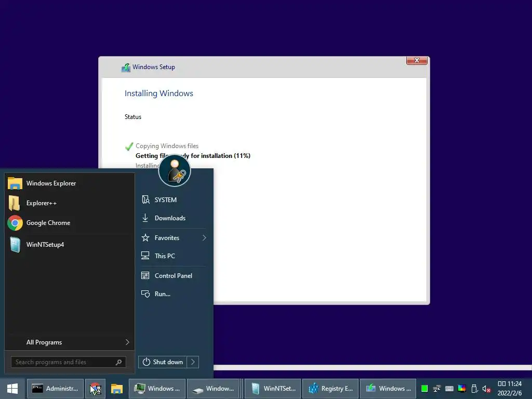Click the user account avatar picture

pyautogui.click(x=175, y=170)
